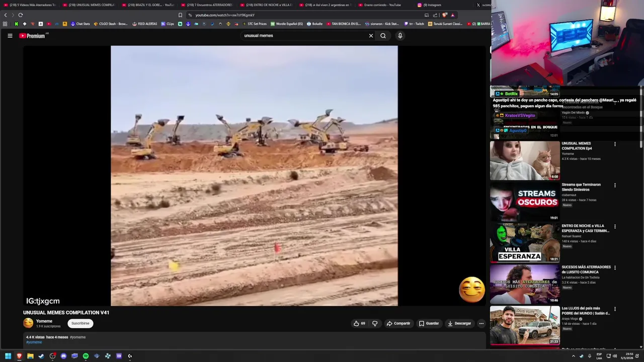The image size is (644, 362).
Task: Open 'Boludle' bookmark
Action: pos(314,24)
